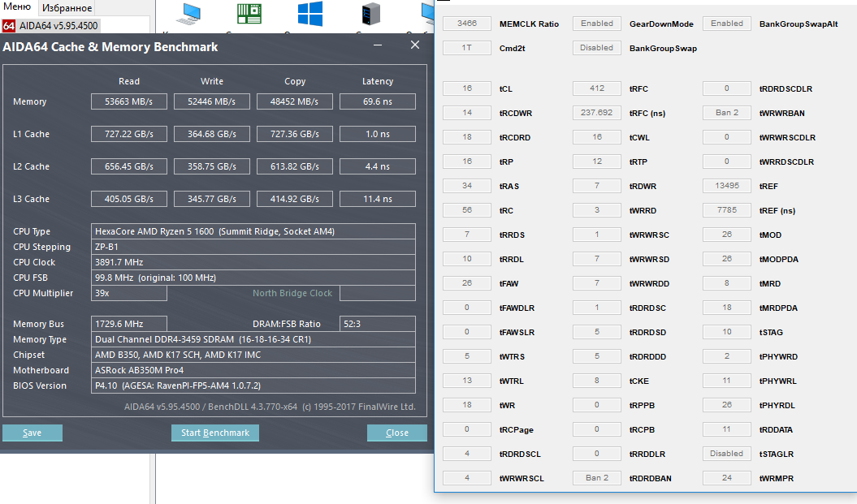Minimize the Cache & Memory Benchmark window

378,45
